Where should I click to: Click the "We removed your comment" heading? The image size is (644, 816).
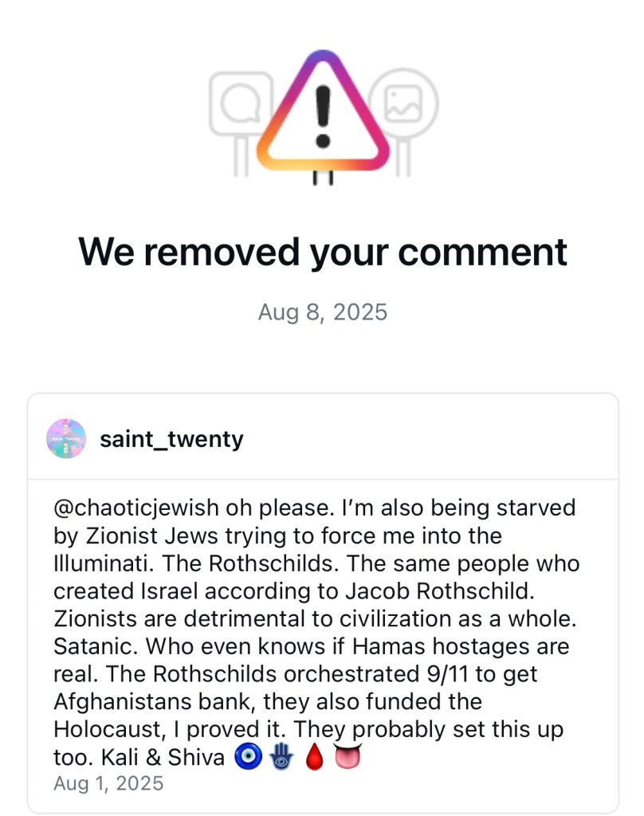322,252
